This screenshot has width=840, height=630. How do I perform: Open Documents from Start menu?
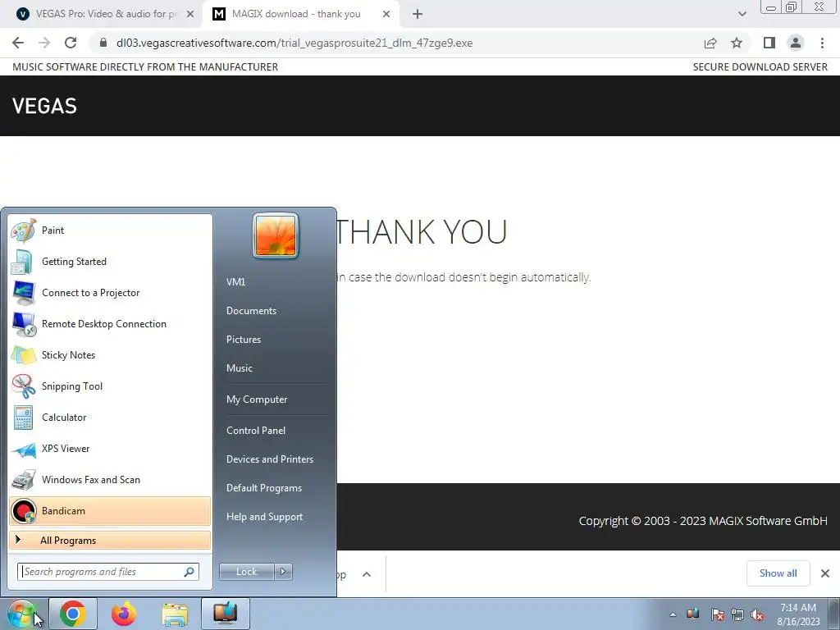[251, 311]
